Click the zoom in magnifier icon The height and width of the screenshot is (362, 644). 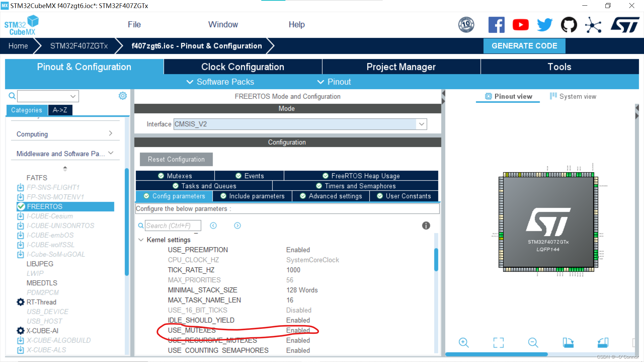[x=464, y=343]
